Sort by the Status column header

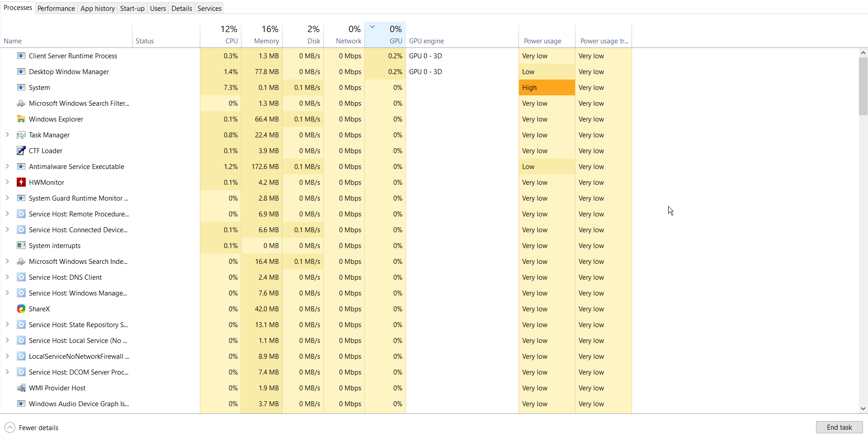tap(166, 35)
